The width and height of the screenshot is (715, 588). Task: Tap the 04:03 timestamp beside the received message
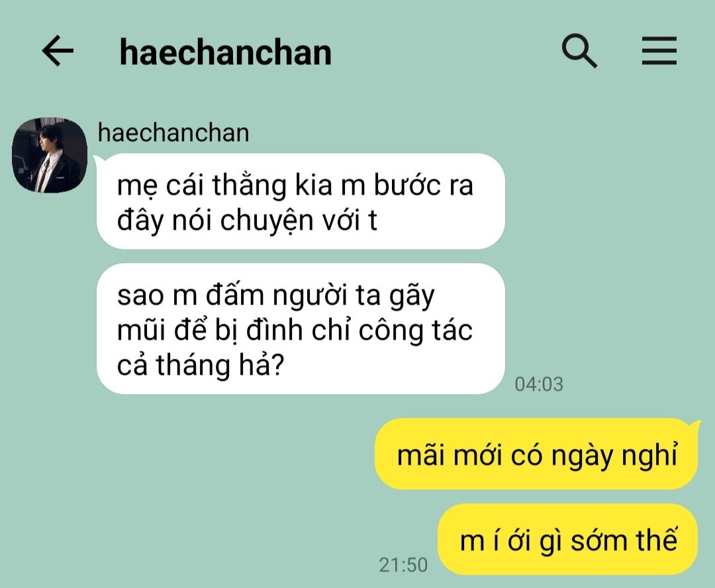[x=538, y=384]
